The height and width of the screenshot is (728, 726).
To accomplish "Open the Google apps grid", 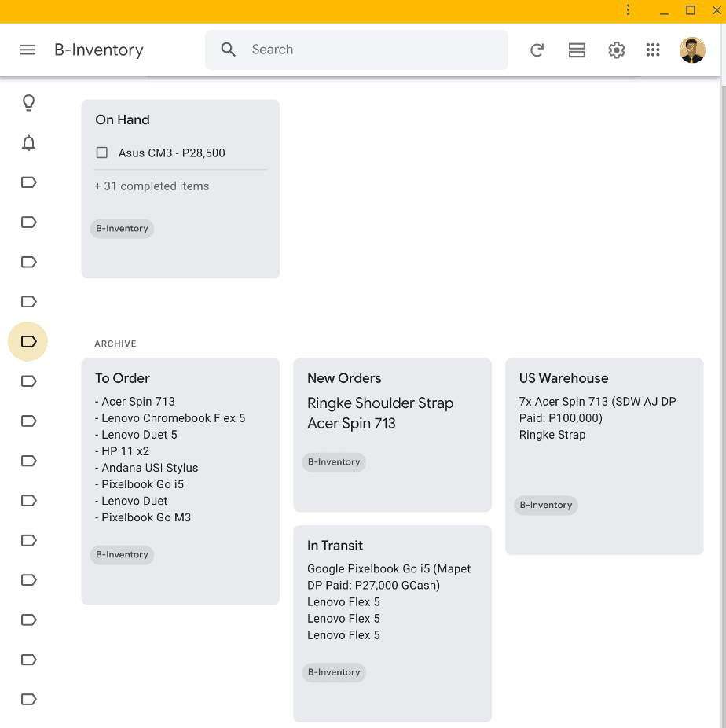I will tap(653, 50).
